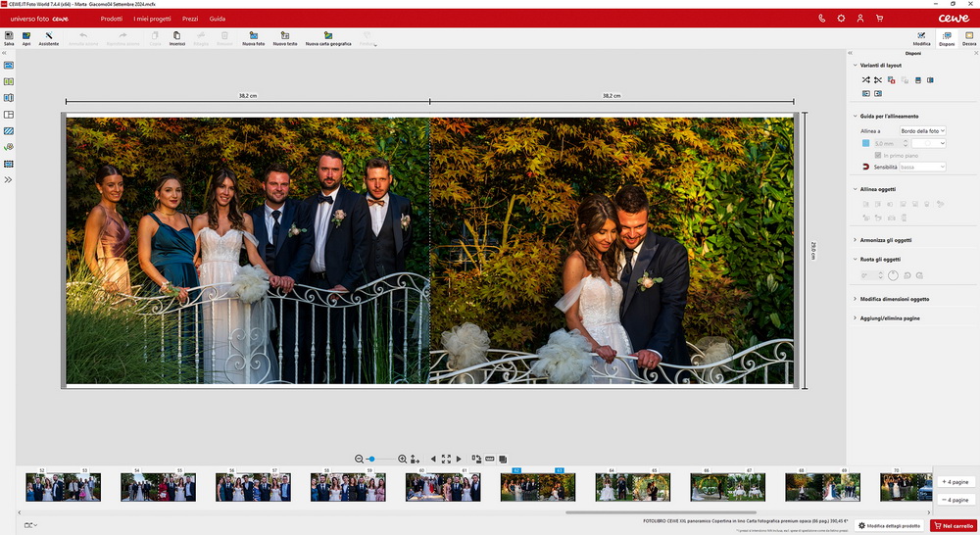Collapse the Allinea oggetti section

[x=855, y=189]
